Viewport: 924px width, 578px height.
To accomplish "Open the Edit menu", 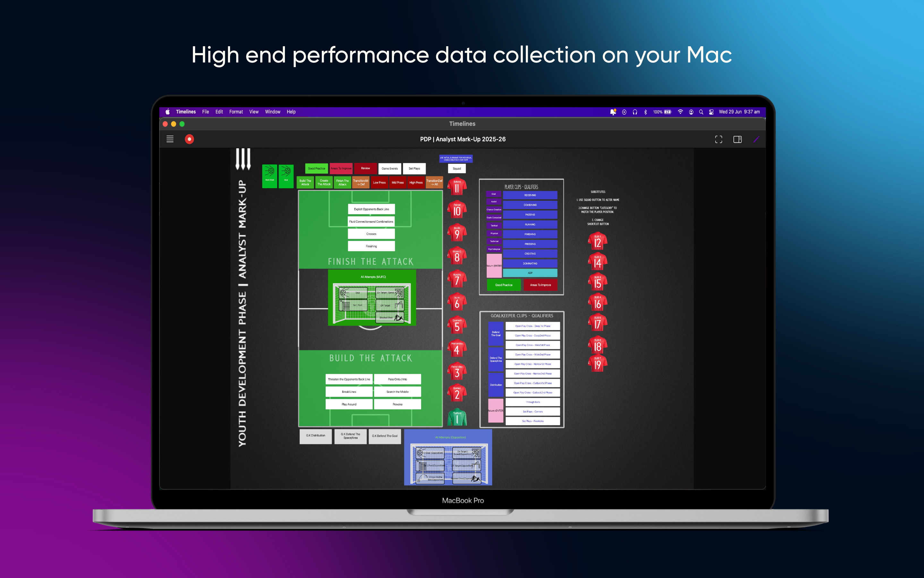I will click(x=219, y=112).
